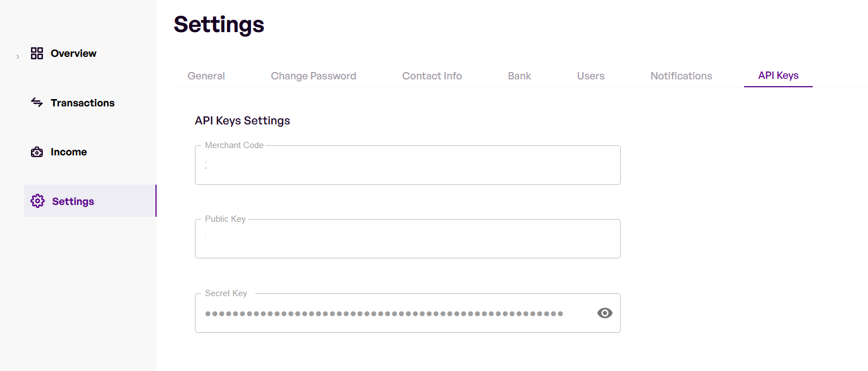Click the Settings gear icon

[x=38, y=201]
